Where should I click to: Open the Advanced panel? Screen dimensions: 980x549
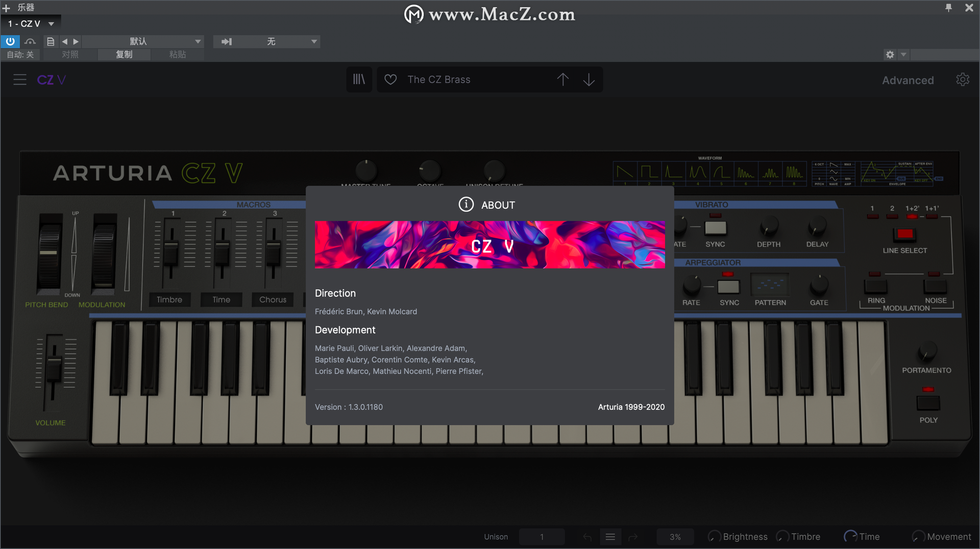pyautogui.click(x=908, y=80)
